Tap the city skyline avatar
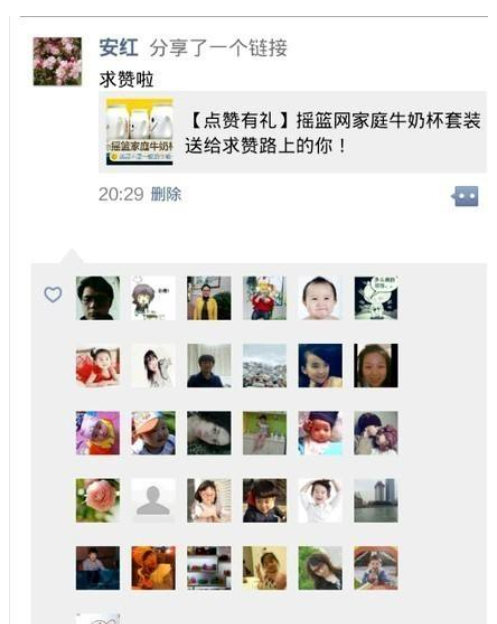This screenshot has height=624, width=497. click(376, 501)
